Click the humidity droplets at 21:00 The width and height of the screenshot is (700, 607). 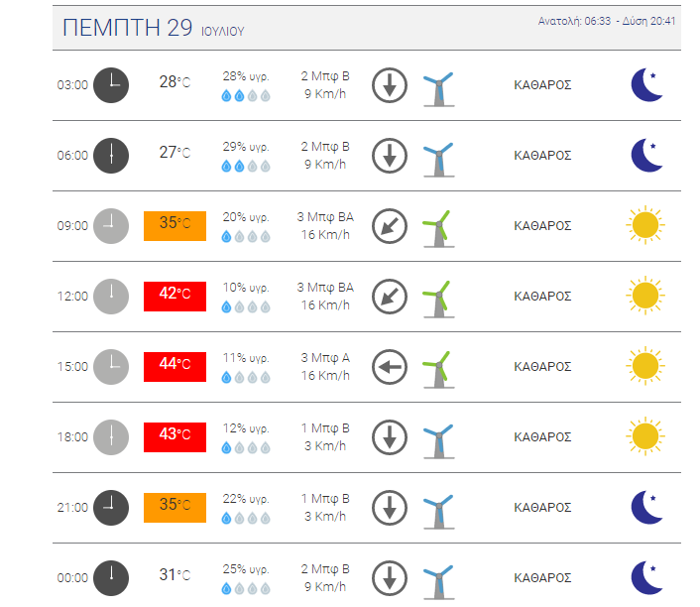click(246, 518)
